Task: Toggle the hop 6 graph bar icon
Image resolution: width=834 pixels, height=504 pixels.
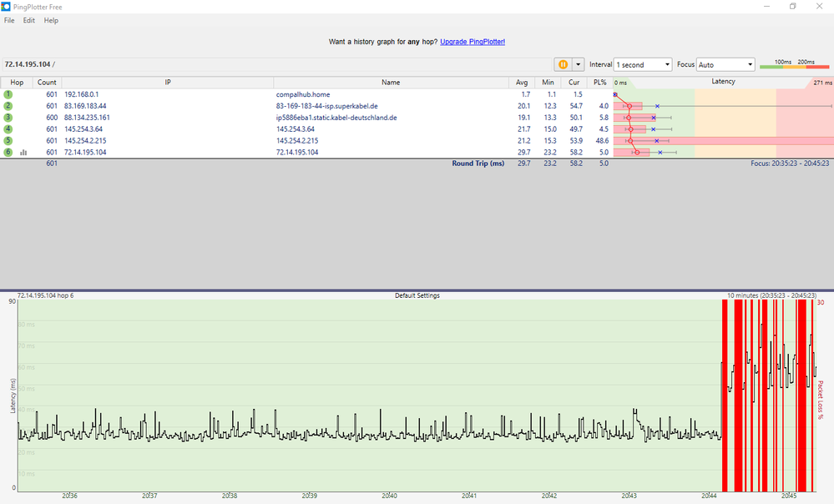Action: pyautogui.click(x=24, y=153)
